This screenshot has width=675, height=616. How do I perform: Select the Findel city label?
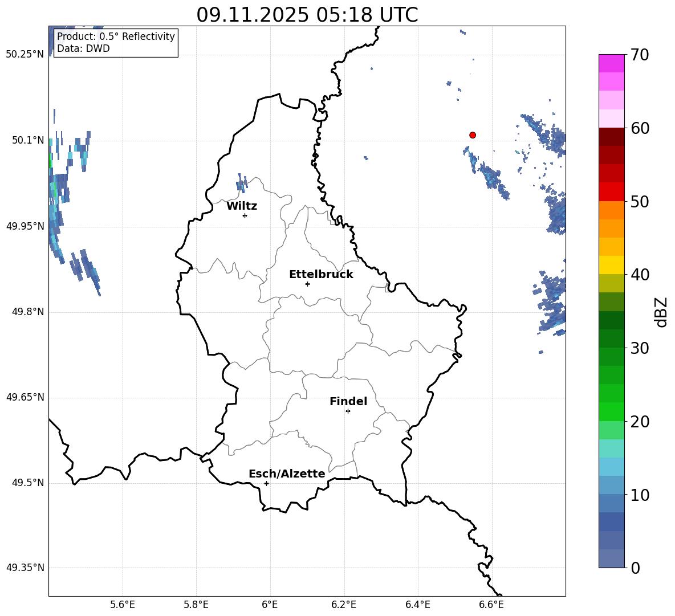[x=348, y=401]
